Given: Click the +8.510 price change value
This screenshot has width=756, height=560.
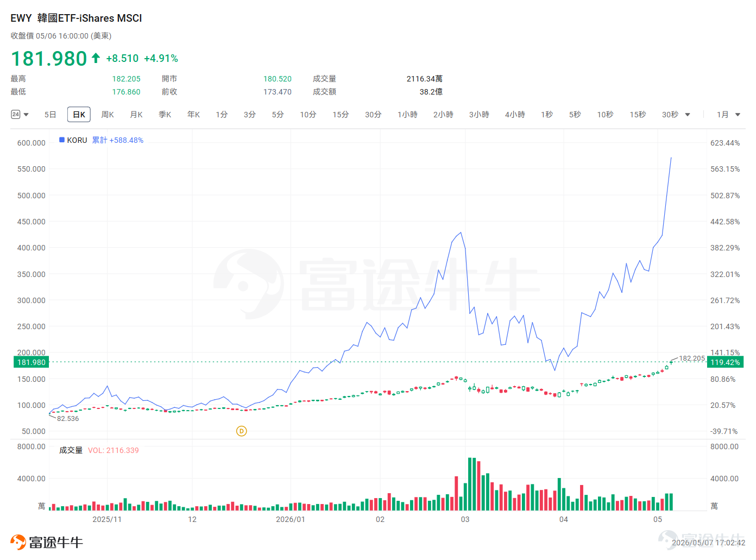Looking at the screenshot, I should [122, 58].
